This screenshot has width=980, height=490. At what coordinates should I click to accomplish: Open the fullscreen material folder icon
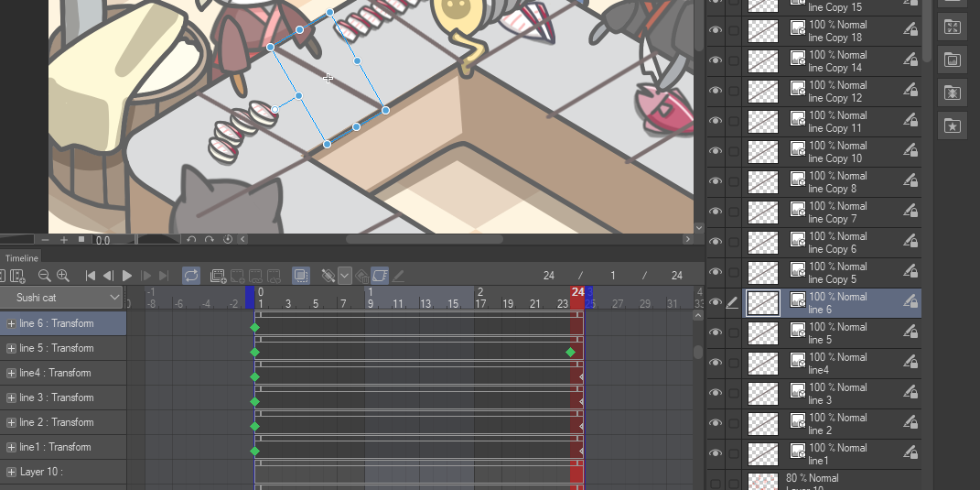coord(952,27)
